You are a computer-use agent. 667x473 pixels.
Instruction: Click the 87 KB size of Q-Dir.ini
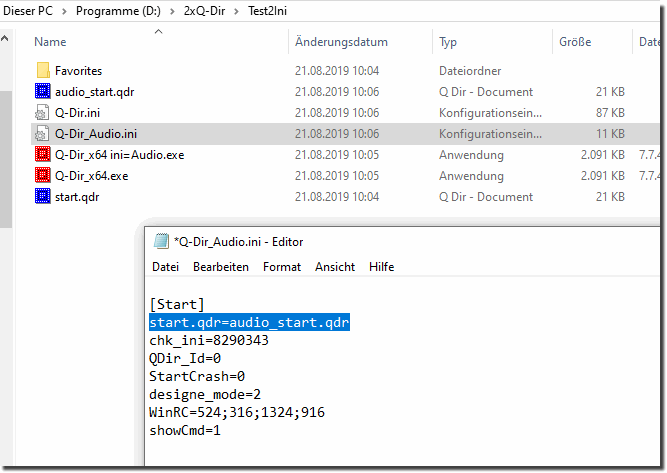tap(610, 113)
